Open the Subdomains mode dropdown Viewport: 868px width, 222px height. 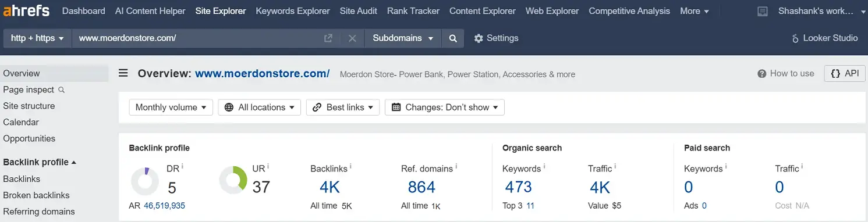coord(403,38)
